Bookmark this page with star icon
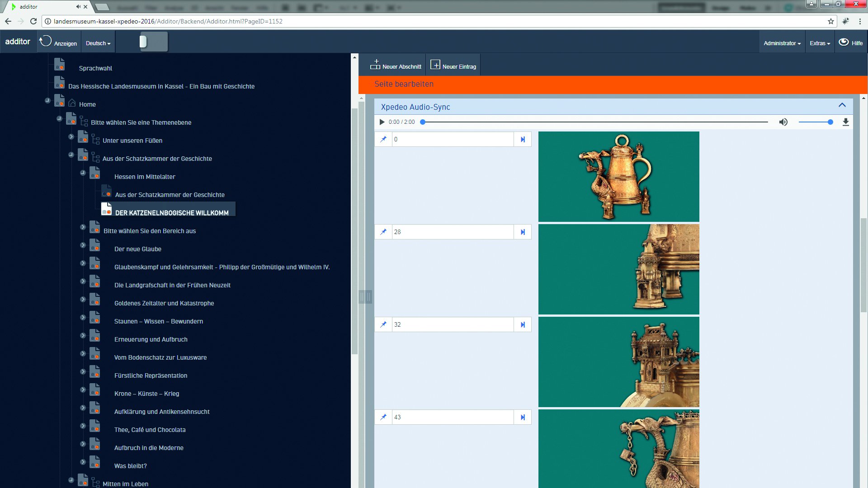The image size is (868, 488). tap(830, 21)
